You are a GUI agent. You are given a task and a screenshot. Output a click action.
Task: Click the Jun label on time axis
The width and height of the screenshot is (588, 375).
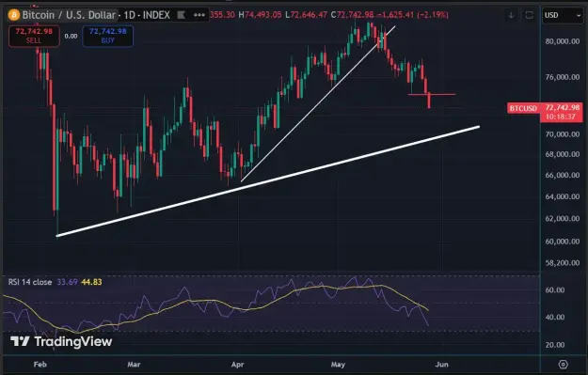click(x=442, y=364)
